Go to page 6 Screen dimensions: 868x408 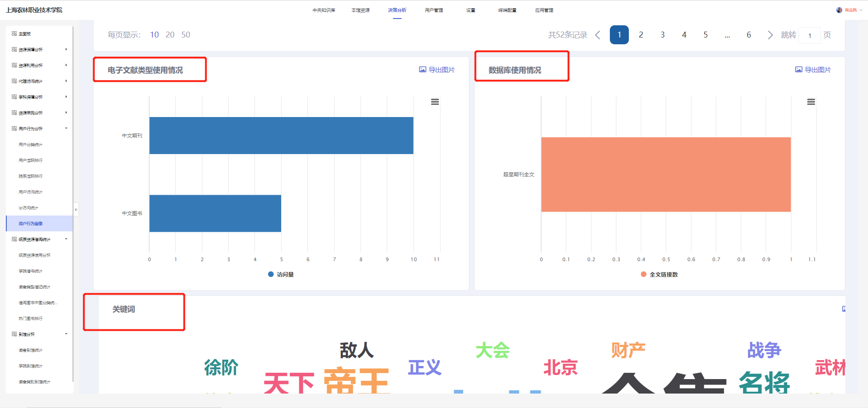coord(749,35)
